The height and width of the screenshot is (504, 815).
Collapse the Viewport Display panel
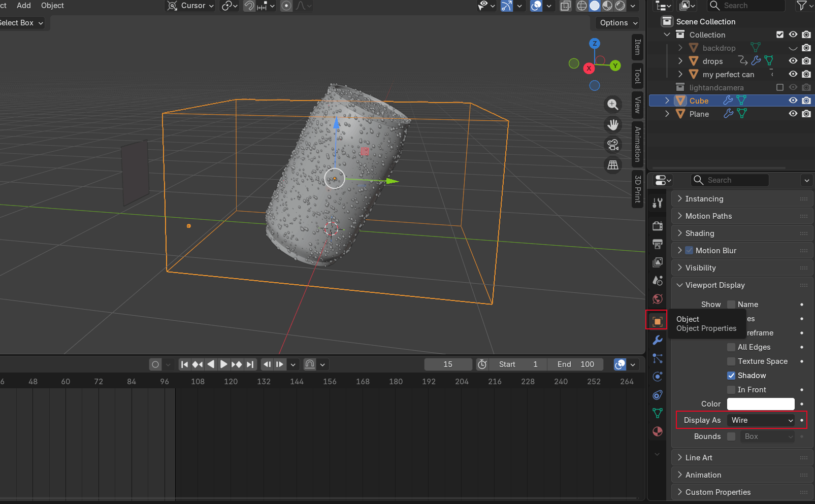tap(742, 285)
